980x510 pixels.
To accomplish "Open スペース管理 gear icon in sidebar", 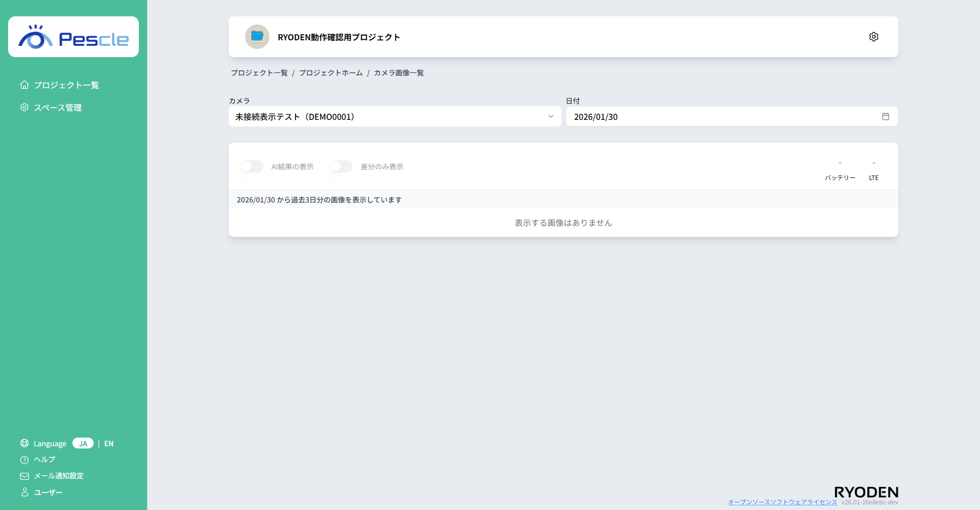I will point(24,107).
